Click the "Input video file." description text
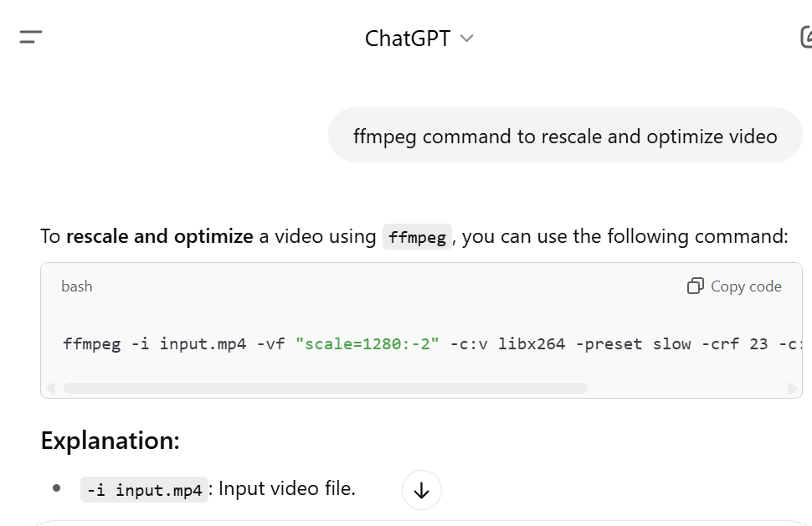The height and width of the screenshot is (526, 812). point(287,488)
